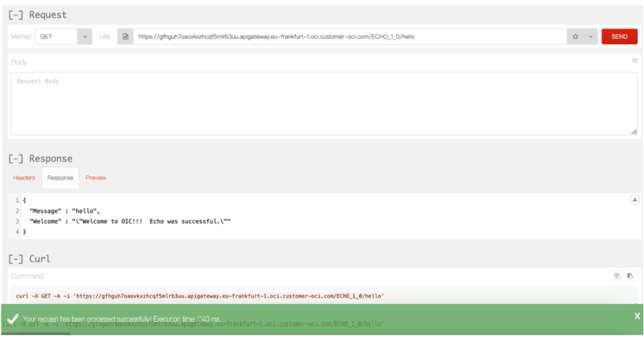Screen dimensions: 644x340
Task: Switch to the Headers tab
Action: pyautogui.click(x=24, y=178)
